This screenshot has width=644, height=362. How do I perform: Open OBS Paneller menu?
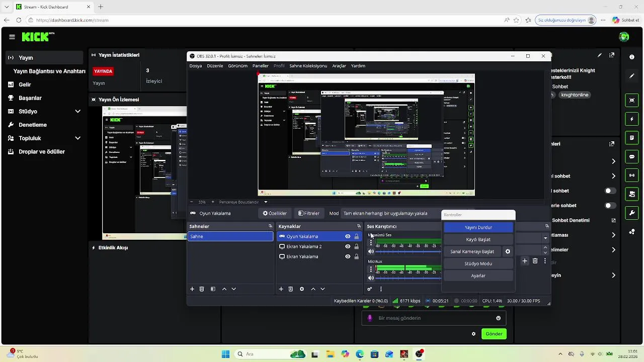pyautogui.click(x=261, y=66)
